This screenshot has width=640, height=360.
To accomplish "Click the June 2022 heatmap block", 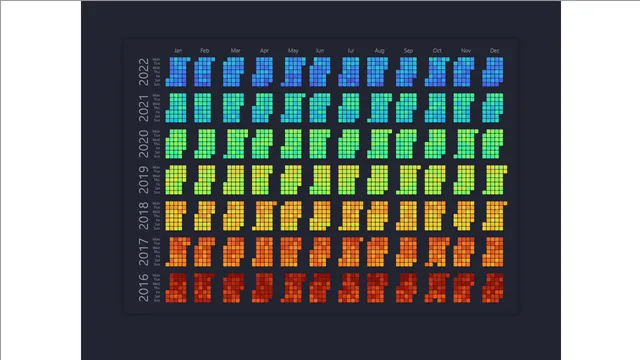I will point(320,72).
